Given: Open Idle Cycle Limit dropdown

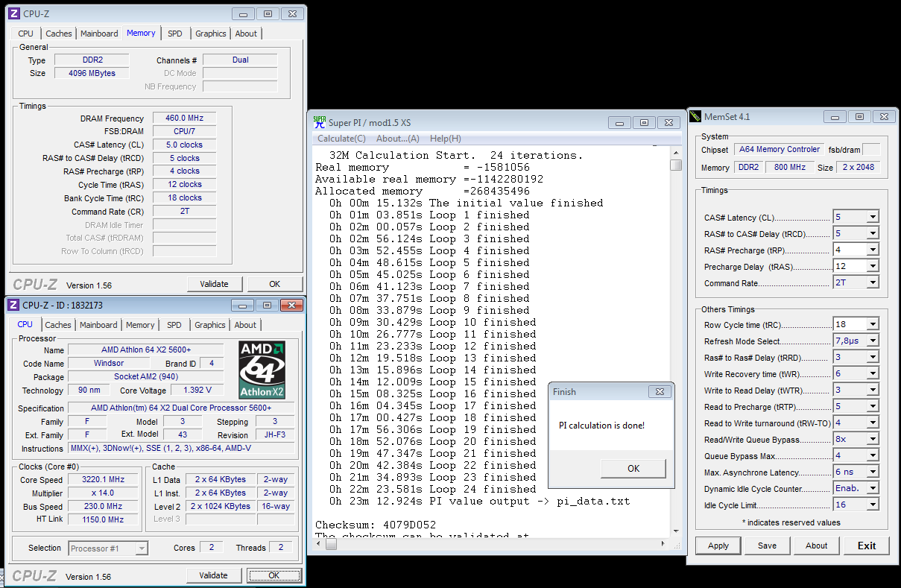Looking at the screenshot, I should tap(872, 505).
